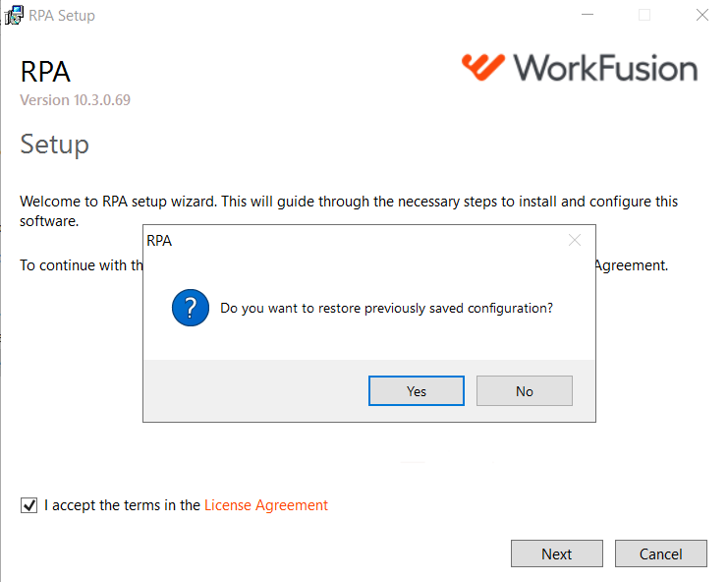This screenshot has height=582, width=728.
Task: Click the WorkFusion wordmark text
Action: pos(605,68)
